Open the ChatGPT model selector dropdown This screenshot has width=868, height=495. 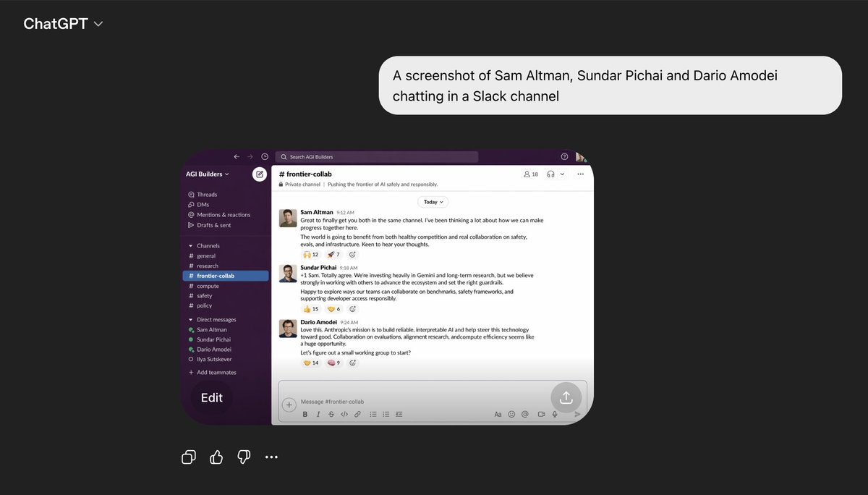63,24
